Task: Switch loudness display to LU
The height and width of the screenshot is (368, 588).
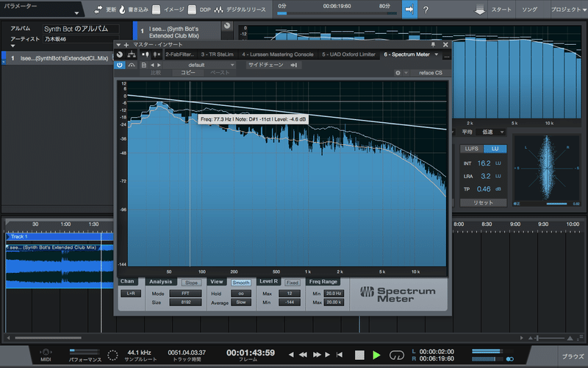Action: pyautogui.click(x=495, y=149)
